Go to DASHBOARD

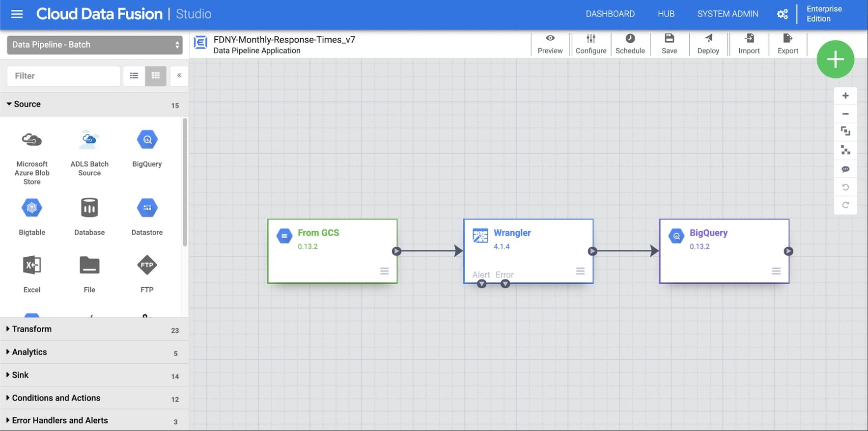610,14
